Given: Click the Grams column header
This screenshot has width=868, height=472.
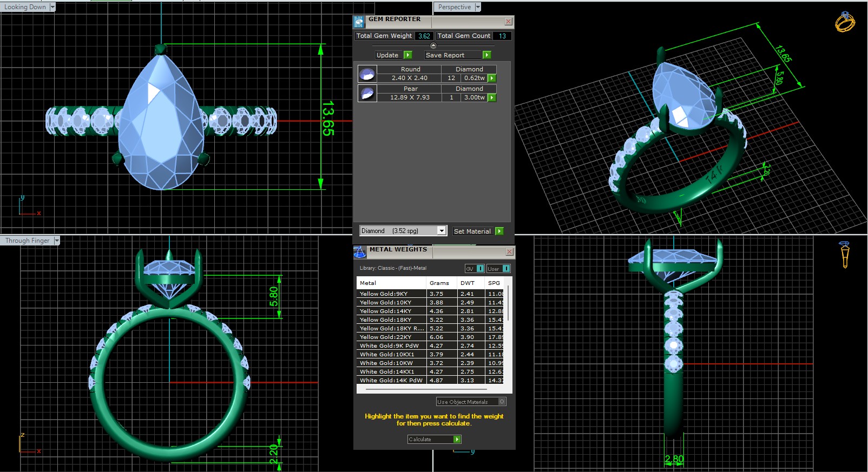Looking at the screenshot, I should coord(439,283).
